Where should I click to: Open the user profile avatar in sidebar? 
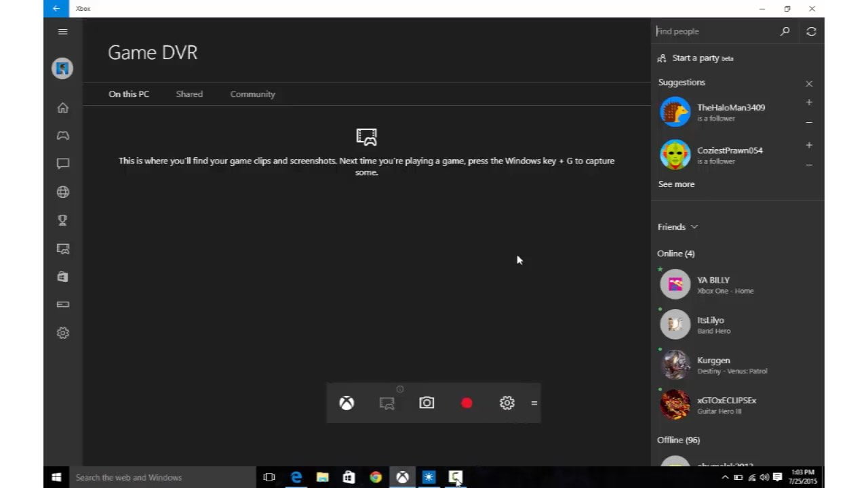pyautogui.click(x=63, y=68)
